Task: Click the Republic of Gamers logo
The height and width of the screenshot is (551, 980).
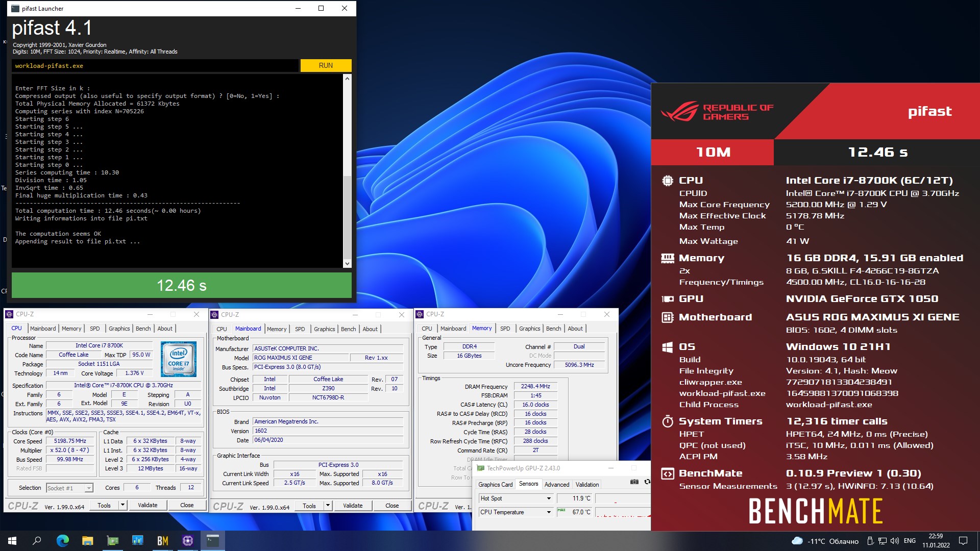Action: (x=717, y=111)
